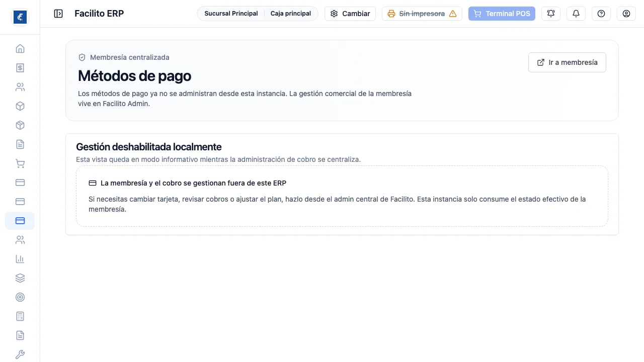Click the Membresía centralizada label

click(x=130, y=57)
